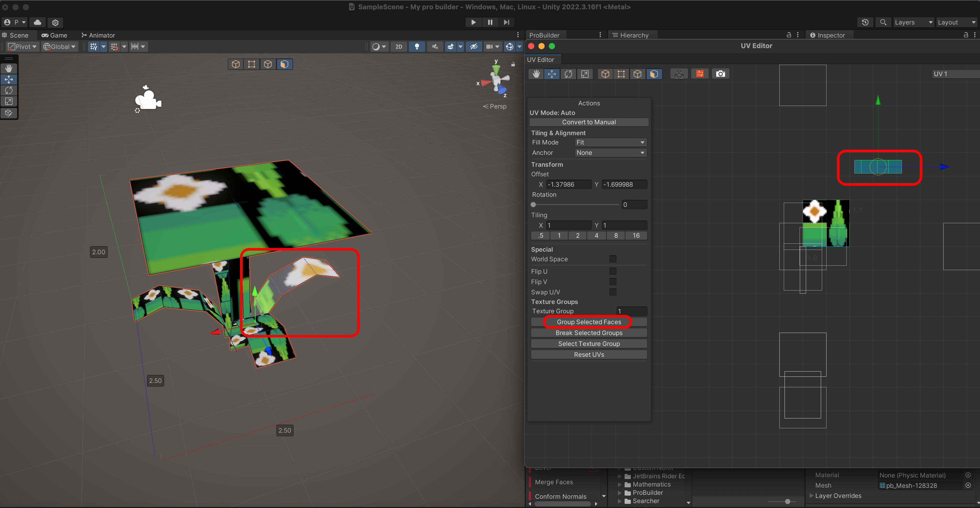
Task: Click the UV Editor camera screenshot icon
Action: (720, 74)
